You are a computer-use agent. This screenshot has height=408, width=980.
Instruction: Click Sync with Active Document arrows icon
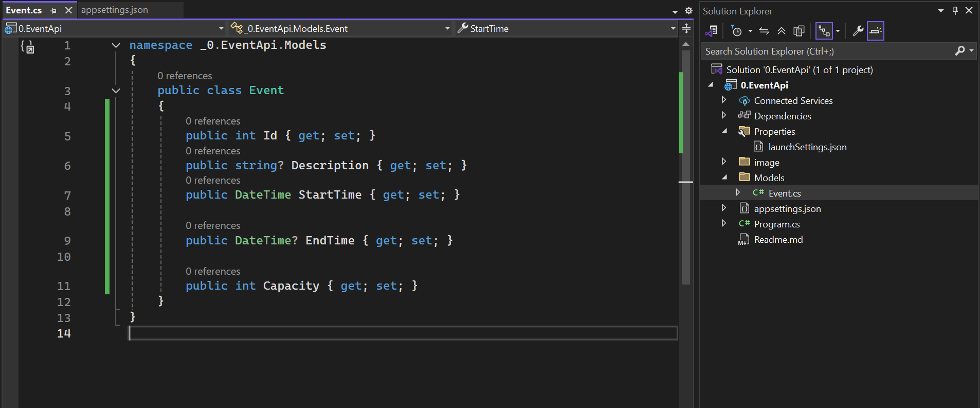764,31
